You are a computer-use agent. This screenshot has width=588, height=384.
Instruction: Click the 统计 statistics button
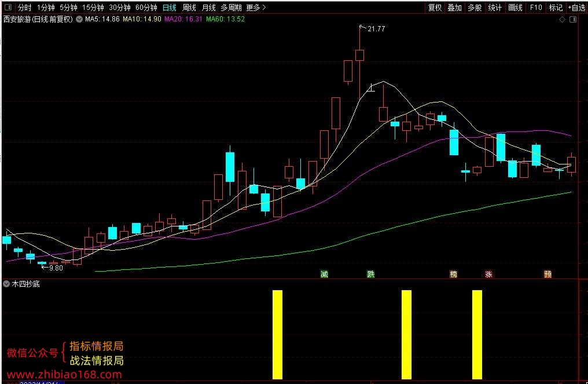(x=495, y=8)
